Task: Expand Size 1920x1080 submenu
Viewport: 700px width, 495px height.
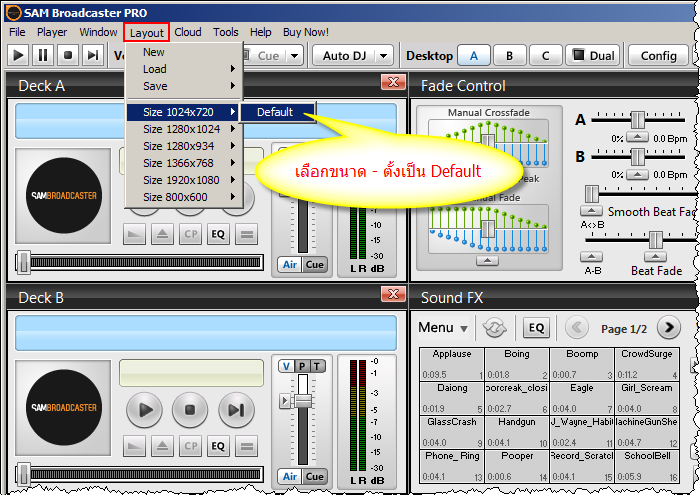Action: click(x=184, y=180)
